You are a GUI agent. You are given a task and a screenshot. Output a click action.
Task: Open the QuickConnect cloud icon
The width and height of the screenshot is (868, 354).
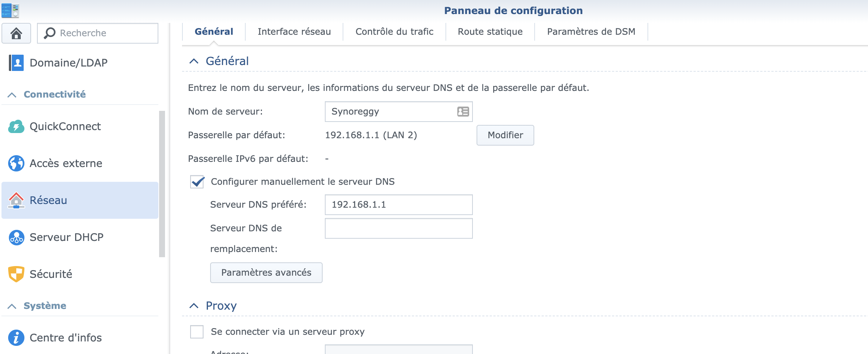tap(16, 126)
